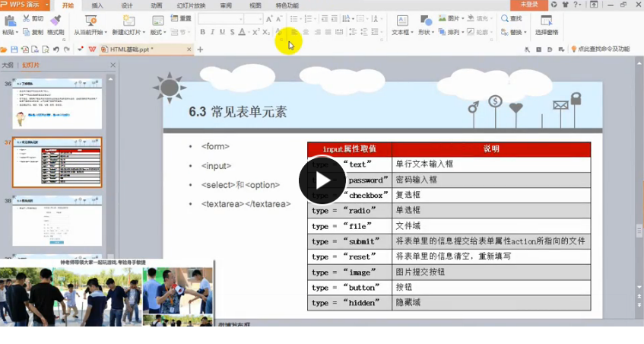Click the Save icon in quick toolbar

point(14,49)
